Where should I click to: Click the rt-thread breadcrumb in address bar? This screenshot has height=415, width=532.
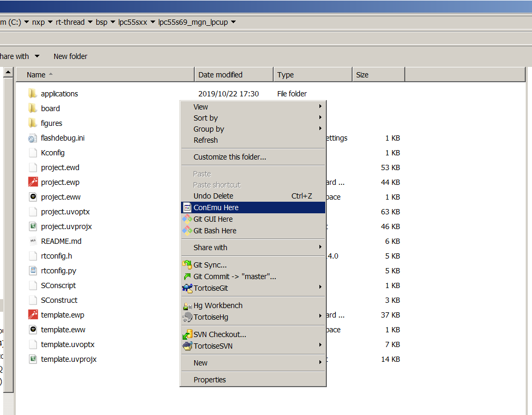pos(70,22)
